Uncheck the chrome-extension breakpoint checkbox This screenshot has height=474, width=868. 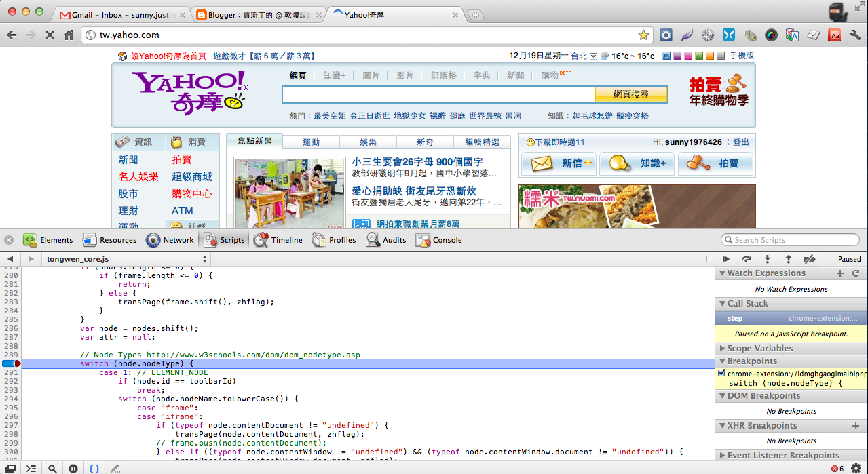pyautogui.click(x=721, y=373)
